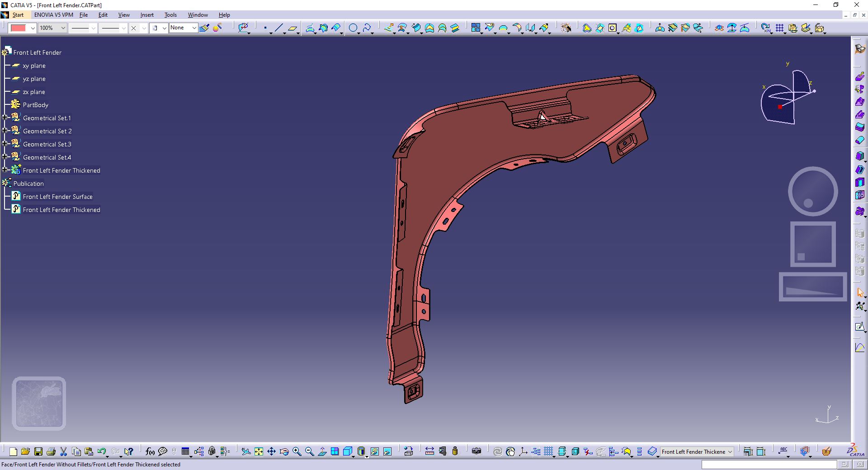Click the Normal View icon
The height and width of the screenshot is (470, 868).
click(x=322, y=451)
